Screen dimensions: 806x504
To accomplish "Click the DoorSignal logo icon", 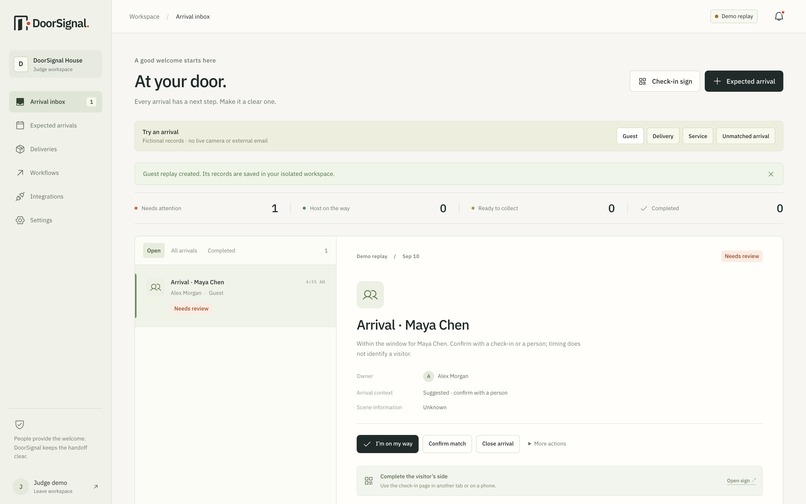I will pyautogui.click(x=21, y=23).
